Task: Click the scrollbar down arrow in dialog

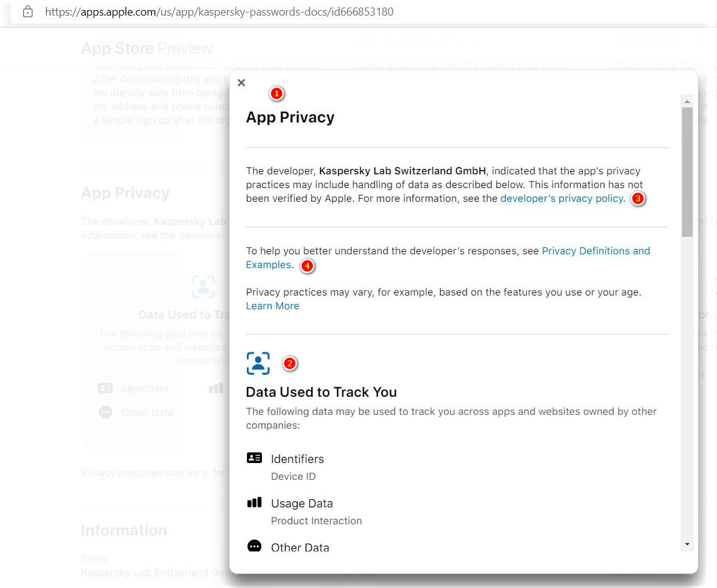Action: pyautogui.click(x=687, y=544)
